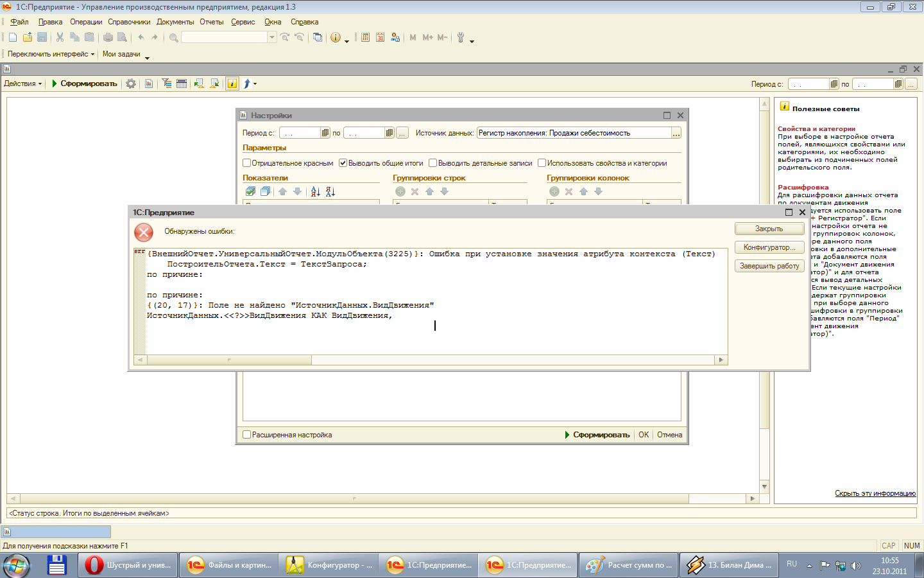Open the Файл menu
Screen dimensions: 924x578
click(x=19, y=22)
